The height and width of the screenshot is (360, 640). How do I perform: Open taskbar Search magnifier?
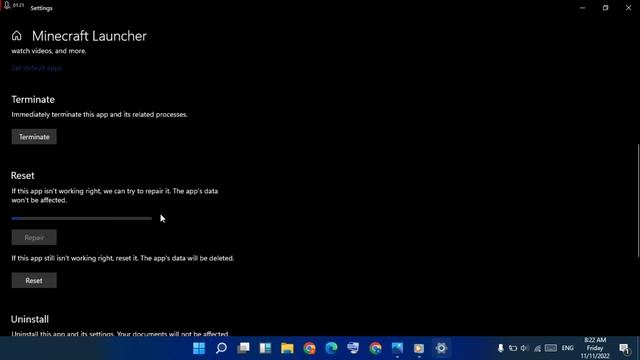click(x=221, y=348)
